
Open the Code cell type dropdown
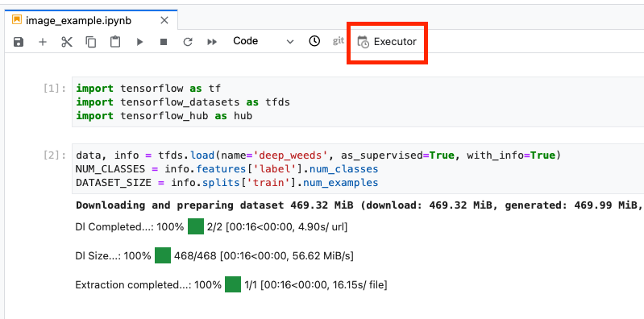click(263, 41)
